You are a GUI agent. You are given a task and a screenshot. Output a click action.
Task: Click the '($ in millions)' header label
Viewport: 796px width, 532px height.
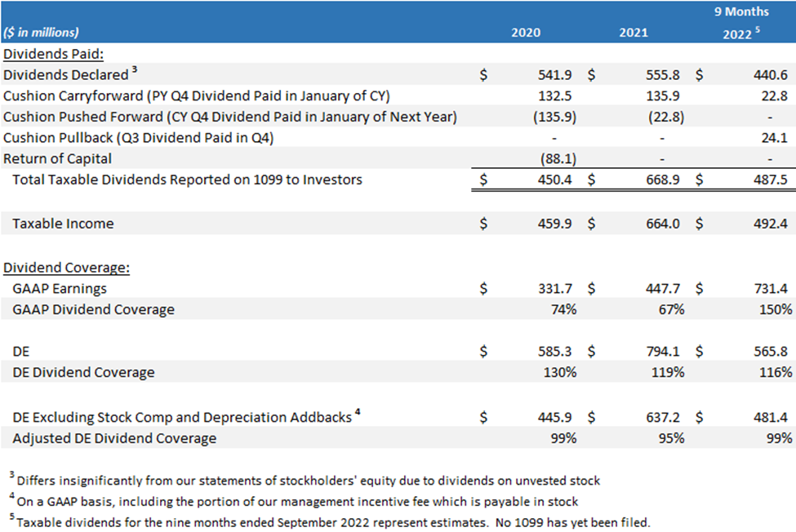coord(42,33)
